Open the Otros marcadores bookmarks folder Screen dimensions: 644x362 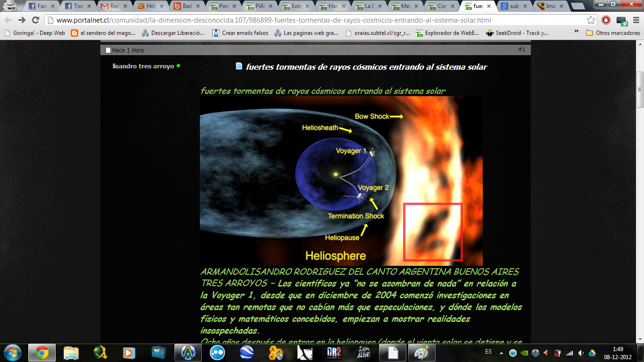613,33
